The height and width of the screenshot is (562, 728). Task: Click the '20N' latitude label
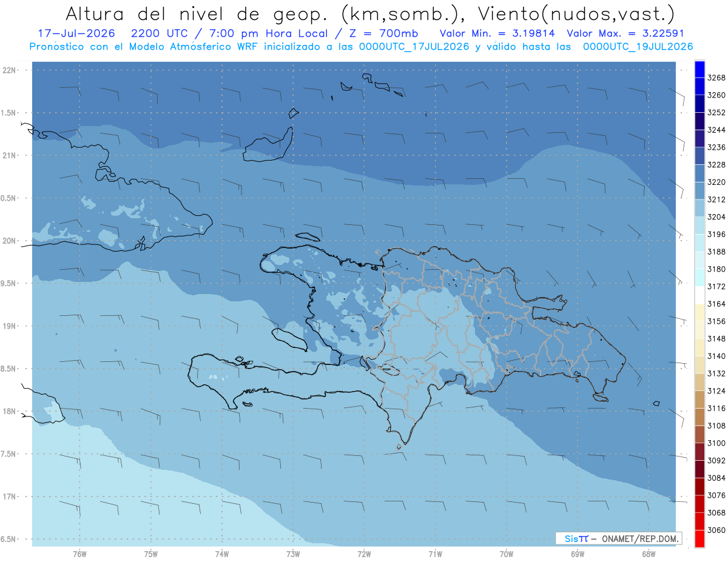tap(8, 241)
